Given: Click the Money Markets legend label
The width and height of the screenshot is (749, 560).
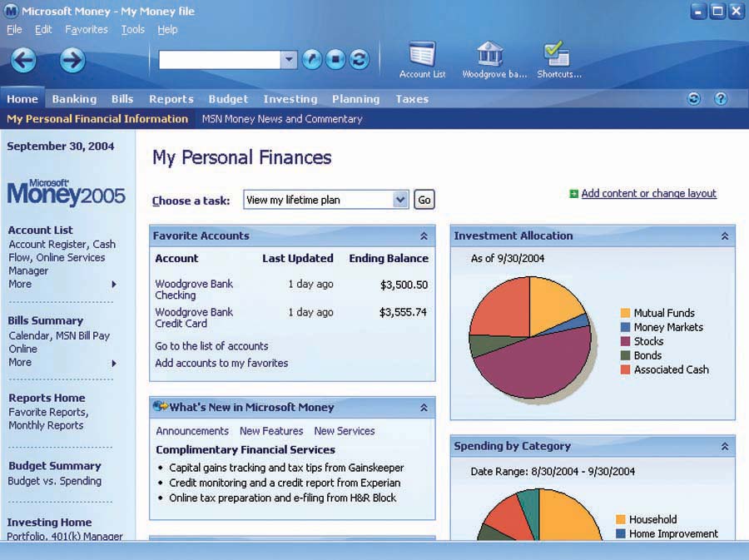Looking at the screenshot, I should click(668, 328).
